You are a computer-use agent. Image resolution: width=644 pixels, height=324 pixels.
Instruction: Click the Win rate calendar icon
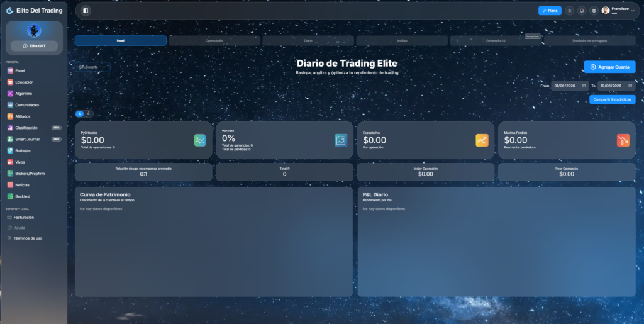341,140
